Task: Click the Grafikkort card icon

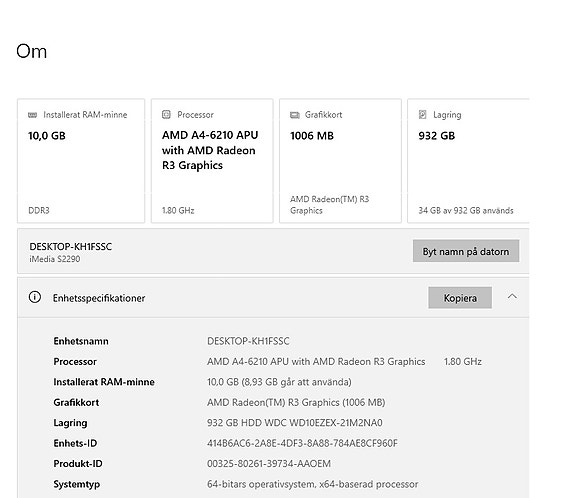Action: click(295, 115)
